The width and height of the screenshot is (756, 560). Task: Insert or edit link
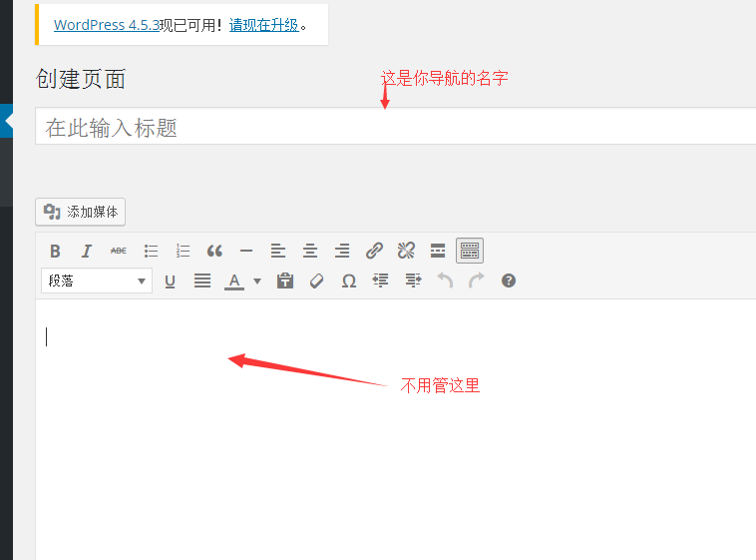[x=374, y=251]
